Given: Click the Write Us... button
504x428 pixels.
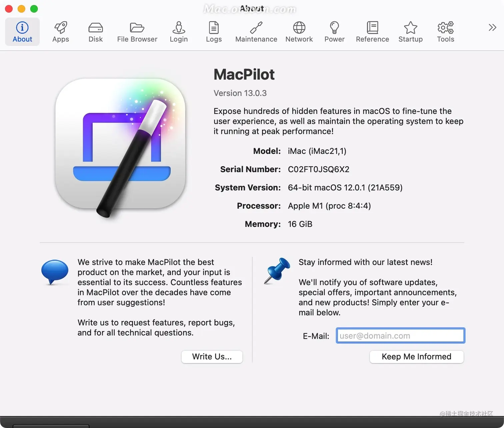Looking at the screenshot, I should click(212, 357).
